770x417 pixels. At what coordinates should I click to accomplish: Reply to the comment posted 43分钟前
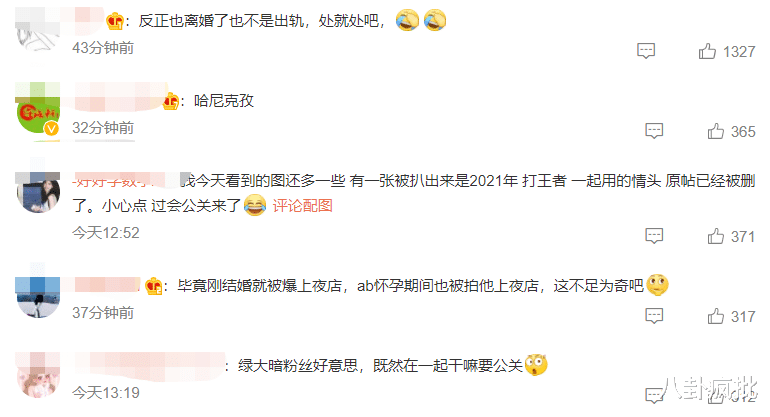[x=646, y=51]
